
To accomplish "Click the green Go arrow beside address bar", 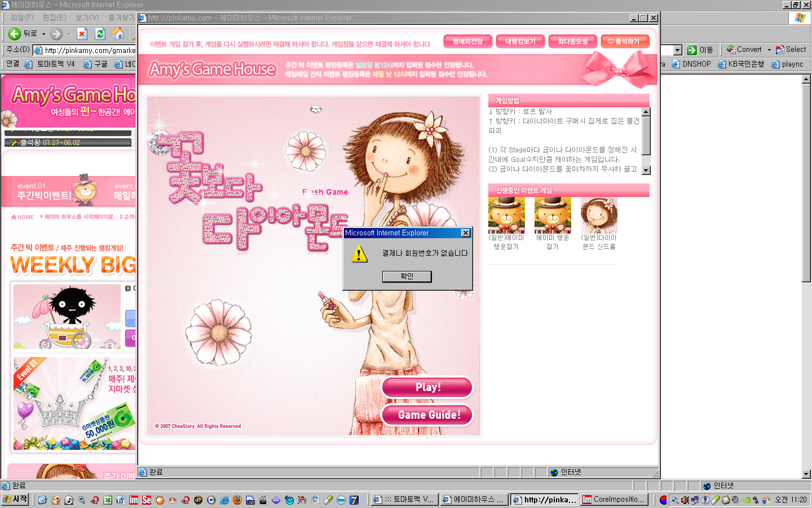I will point(692,50).
